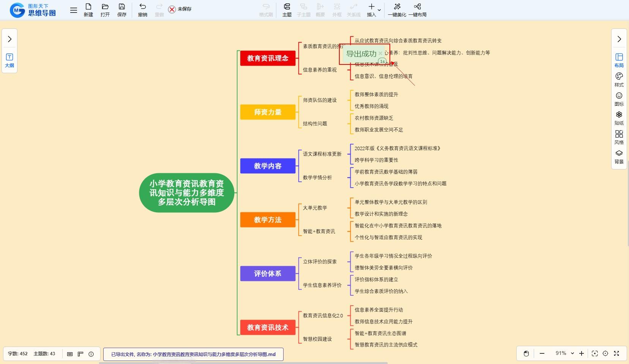Image resolution: width=629 pixels, height=364 pixels.
Task: Run 一键布局 one-click layout
Action: point(417,10)
